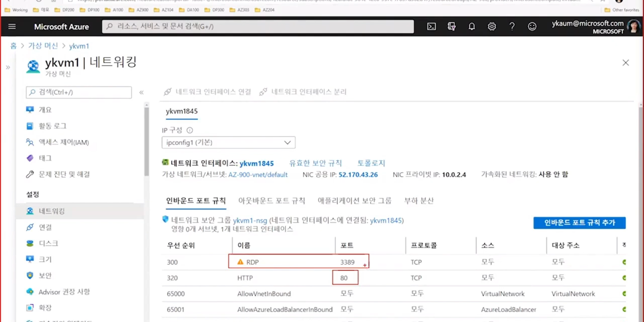Click the resource menu scrollbar thumb
This screenshot has height=322, width=644.
pyautogui.click(x=147, y=141)
